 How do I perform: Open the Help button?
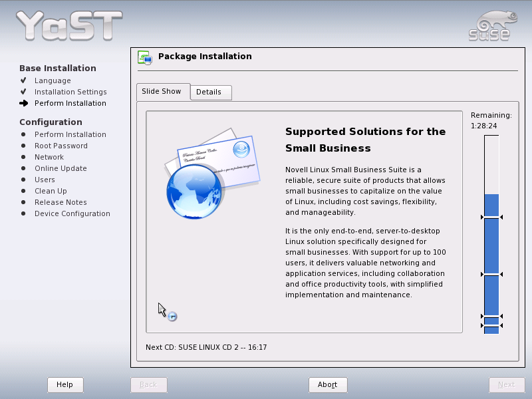[65, 385]
